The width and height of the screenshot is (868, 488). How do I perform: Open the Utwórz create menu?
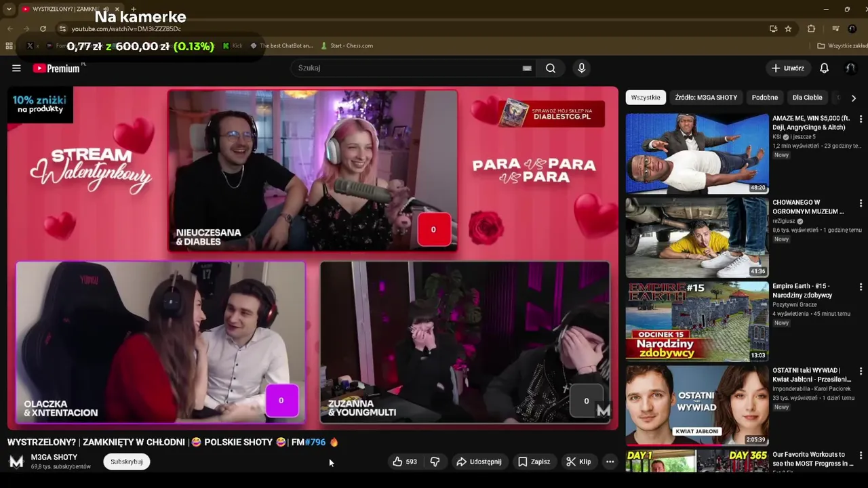[x=787, y=68]
